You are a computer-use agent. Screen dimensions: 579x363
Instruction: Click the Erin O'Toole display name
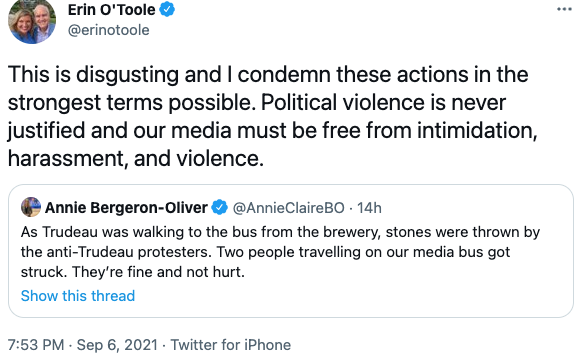click(112, 10)
